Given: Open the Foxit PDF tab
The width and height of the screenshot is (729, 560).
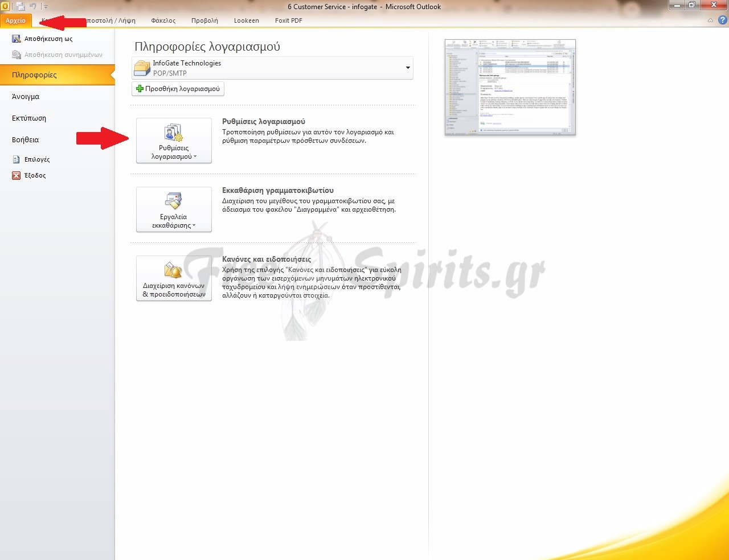Looking at the screenshot, I should coord(289,20).
